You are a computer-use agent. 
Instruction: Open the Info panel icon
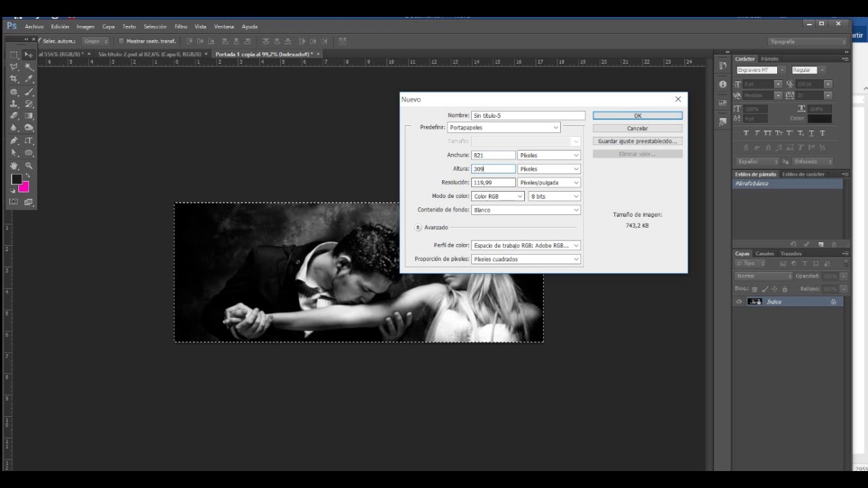(x=722, y=84)
